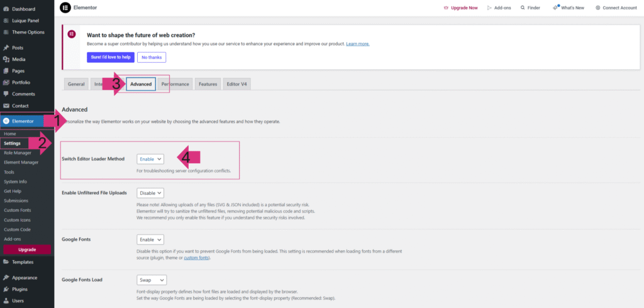644x308 pixels.
Task: Click the Users icon in sidebar
Action: (6, 300)
